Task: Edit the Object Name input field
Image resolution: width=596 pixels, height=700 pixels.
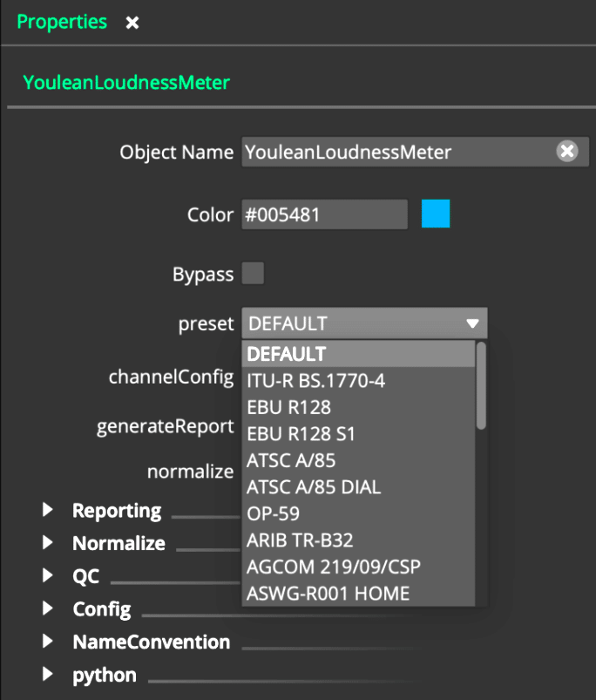Action: [x=415, y=152]
